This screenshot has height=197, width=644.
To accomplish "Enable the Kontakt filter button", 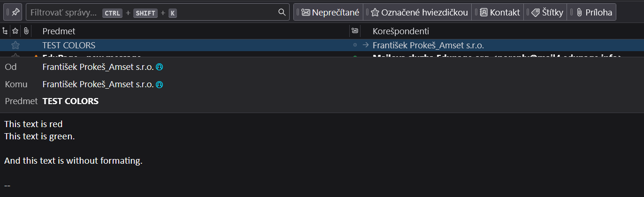I will [x=499, y=13].
